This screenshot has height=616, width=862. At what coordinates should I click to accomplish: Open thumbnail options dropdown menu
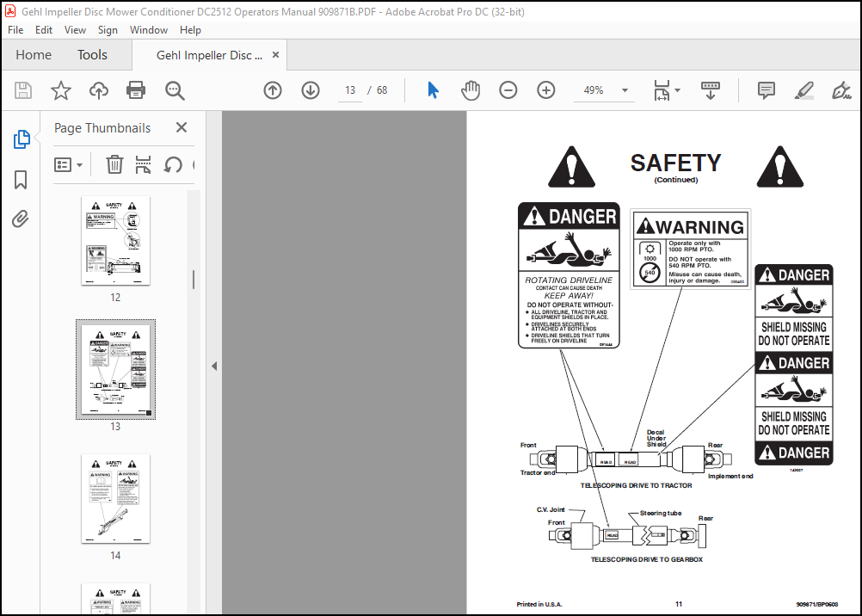pos(68,164)
